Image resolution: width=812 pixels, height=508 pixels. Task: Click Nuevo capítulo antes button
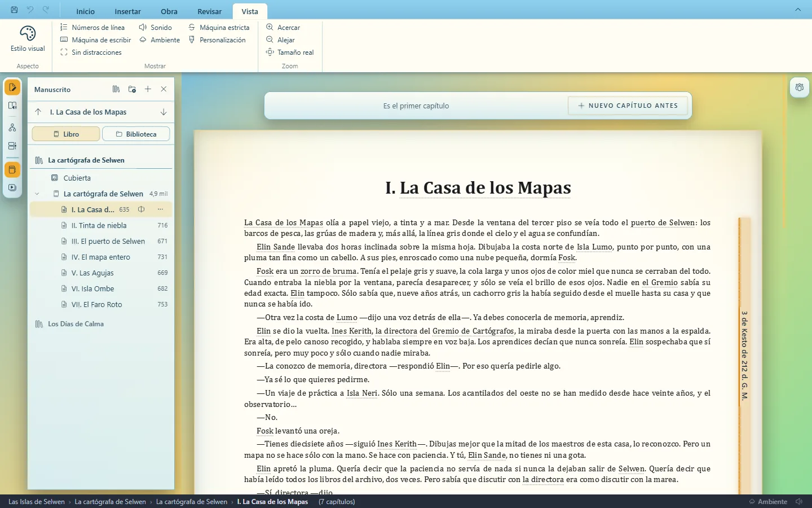(x=628, y=106)
